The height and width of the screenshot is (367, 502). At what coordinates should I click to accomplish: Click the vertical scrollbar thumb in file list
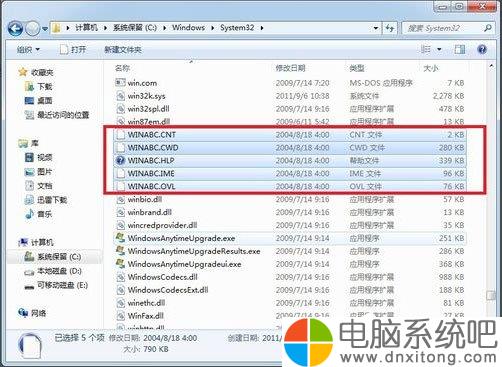click(x=491, y=295)
